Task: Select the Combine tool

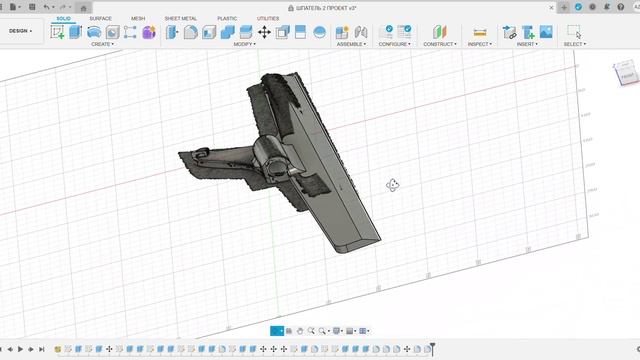Action: [227, 32]
